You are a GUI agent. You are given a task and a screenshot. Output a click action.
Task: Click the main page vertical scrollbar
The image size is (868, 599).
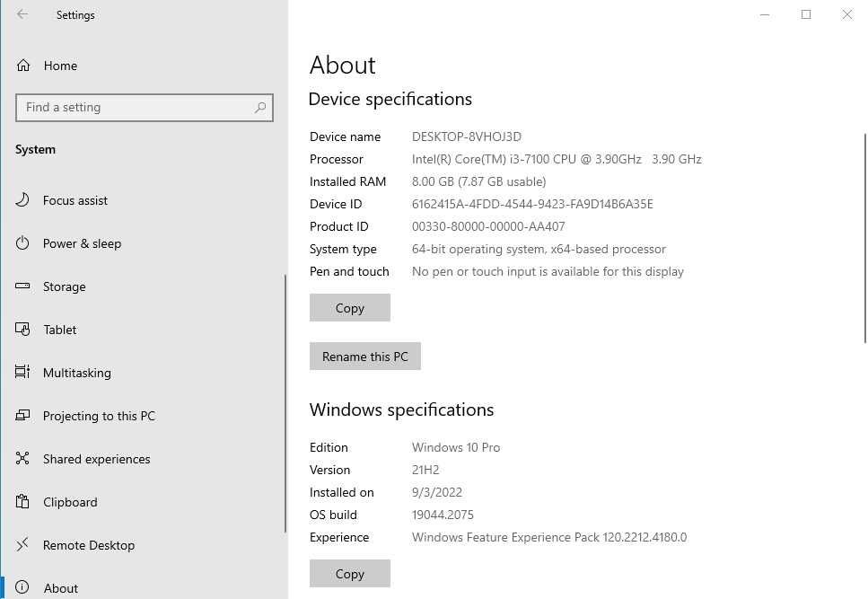click(864, 238)
